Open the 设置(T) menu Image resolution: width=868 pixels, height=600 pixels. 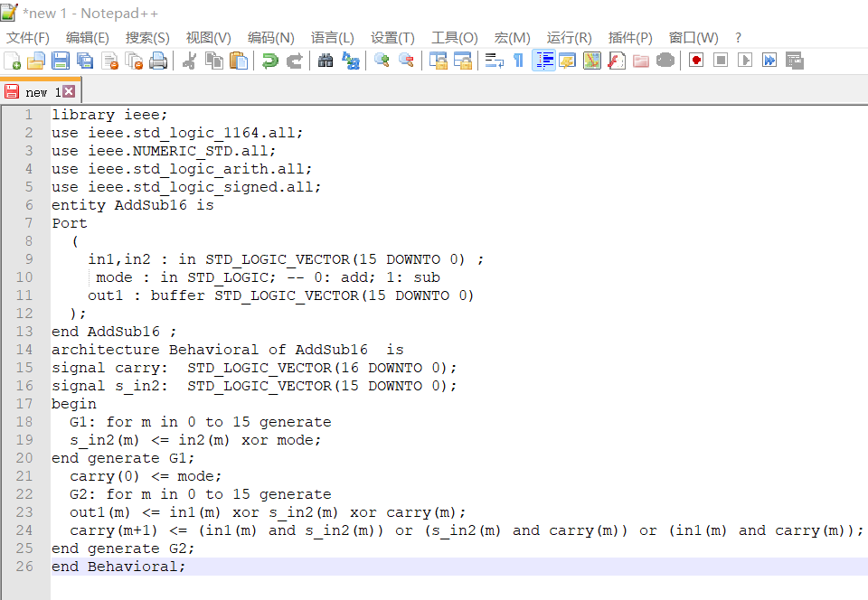[x=392, y=38]
